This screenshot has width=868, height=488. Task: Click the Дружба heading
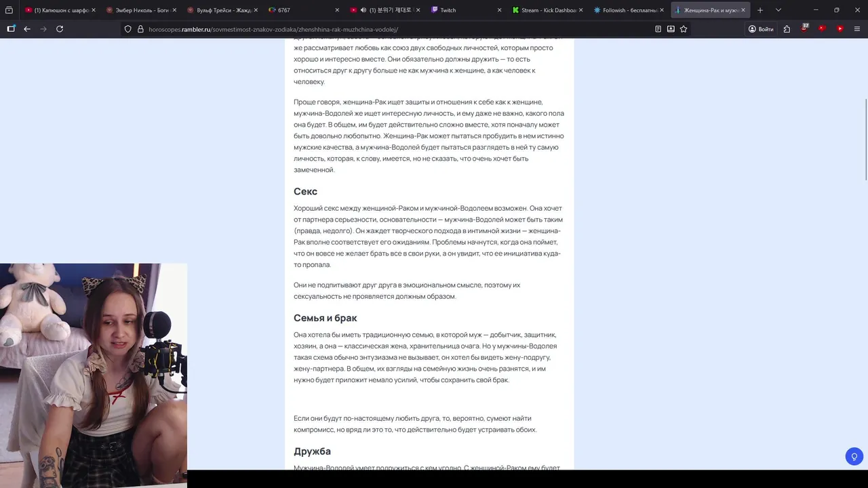tap(312, 451)
